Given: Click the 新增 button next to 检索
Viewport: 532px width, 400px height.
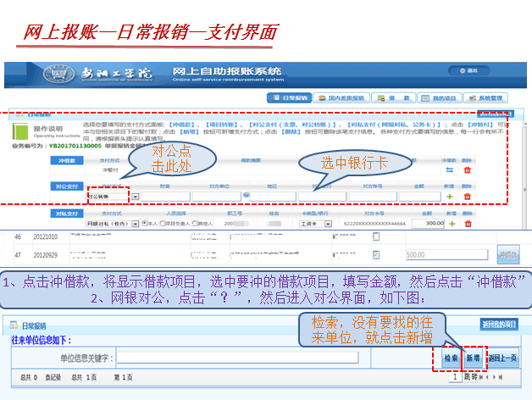Looking at the screenshot, I should (471, 358).
